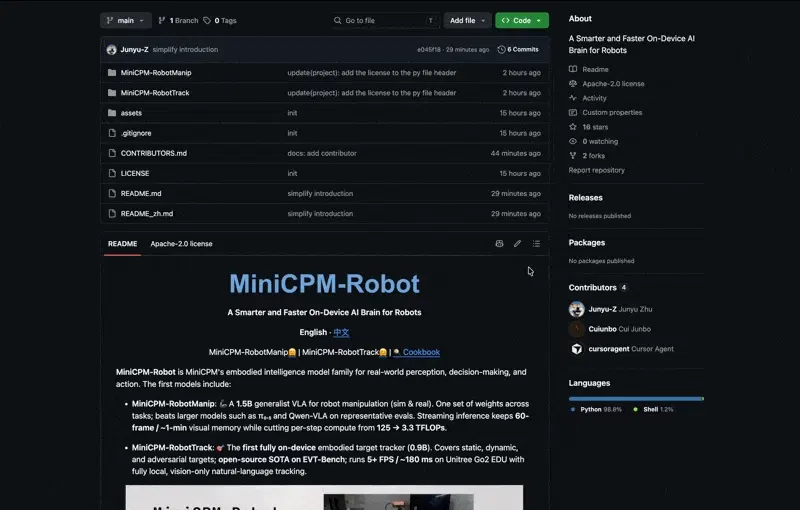Switch to the README tab

(122, 244)
